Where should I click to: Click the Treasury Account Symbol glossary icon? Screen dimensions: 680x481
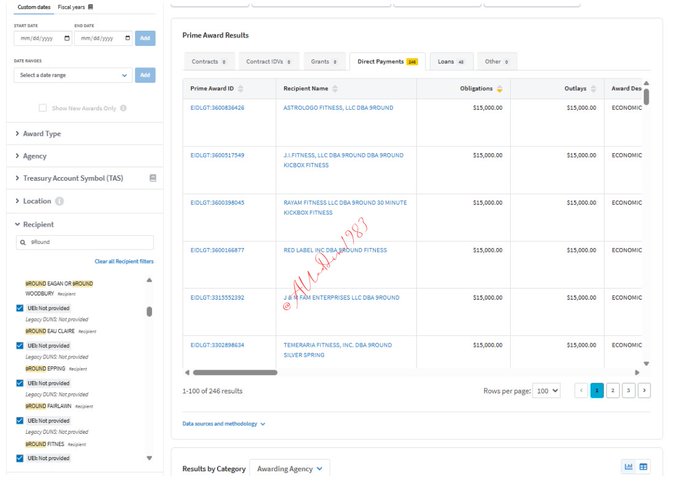[x=153, y=178]
